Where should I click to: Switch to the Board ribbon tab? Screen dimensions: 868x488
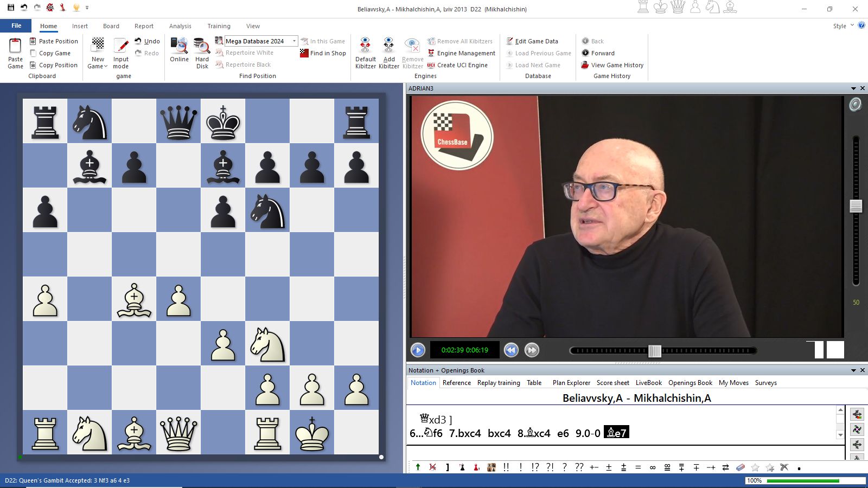pyautogui.click(x=111, y=26)
